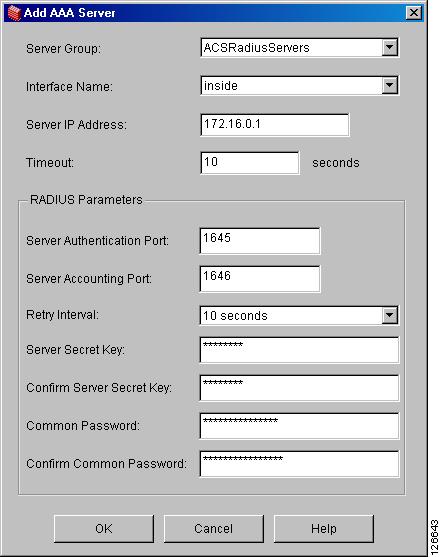The image size is (440, 557).
Task: Focus the Server IP Address field
Action: pos(275,125)
